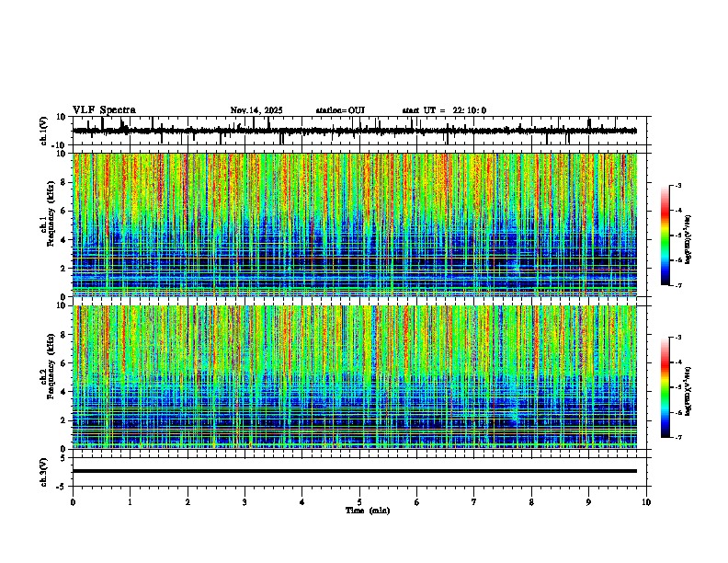
Task: Click the ch.2 "Frequency (kHz)" axis label
Action: point(51,366)
